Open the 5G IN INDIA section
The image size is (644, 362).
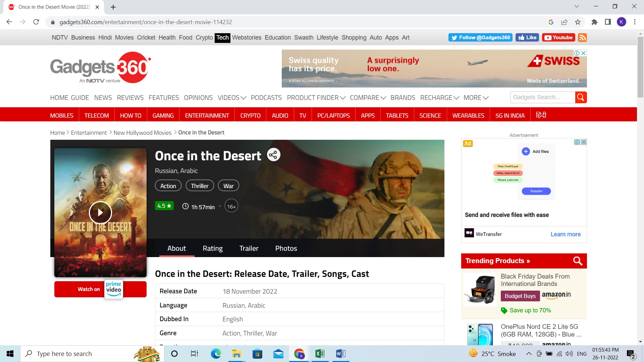coord(510,115)
